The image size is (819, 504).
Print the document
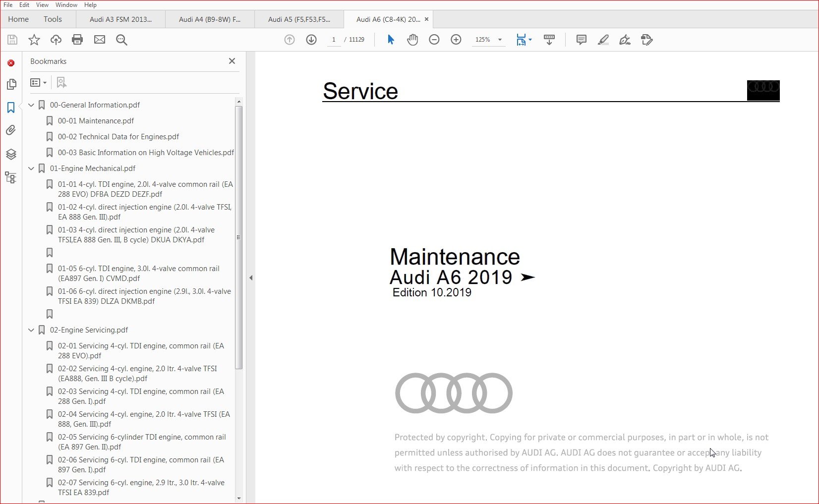coord(77,40)
